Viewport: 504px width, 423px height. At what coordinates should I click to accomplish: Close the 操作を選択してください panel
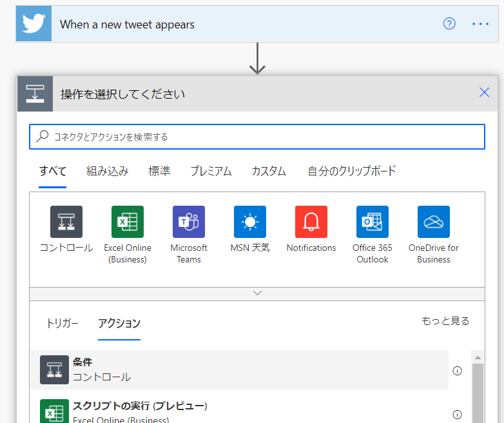[484, 92]
